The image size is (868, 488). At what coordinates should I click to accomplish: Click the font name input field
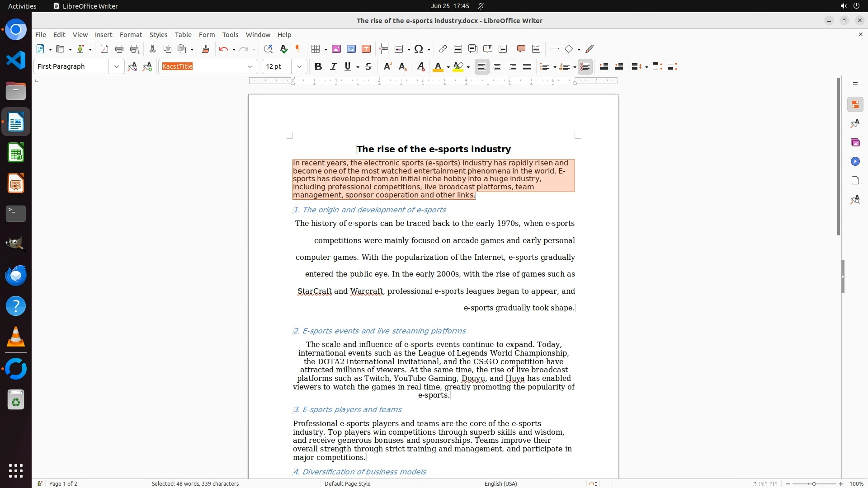pyautogui.click(x=201, y=66)
